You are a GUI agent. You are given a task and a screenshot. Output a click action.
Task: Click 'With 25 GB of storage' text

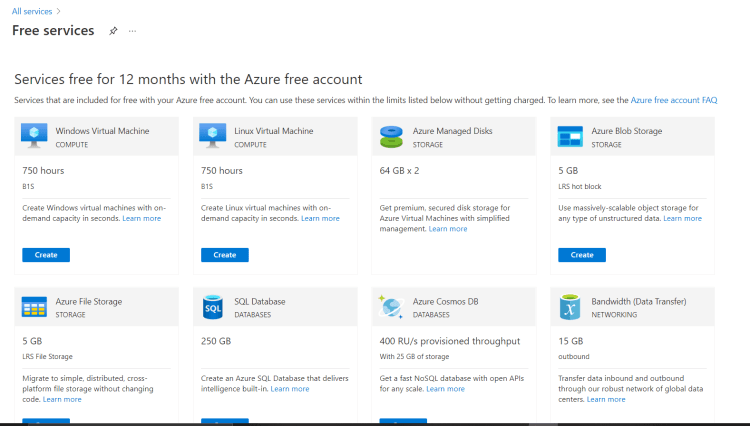(x=414, y=357)
